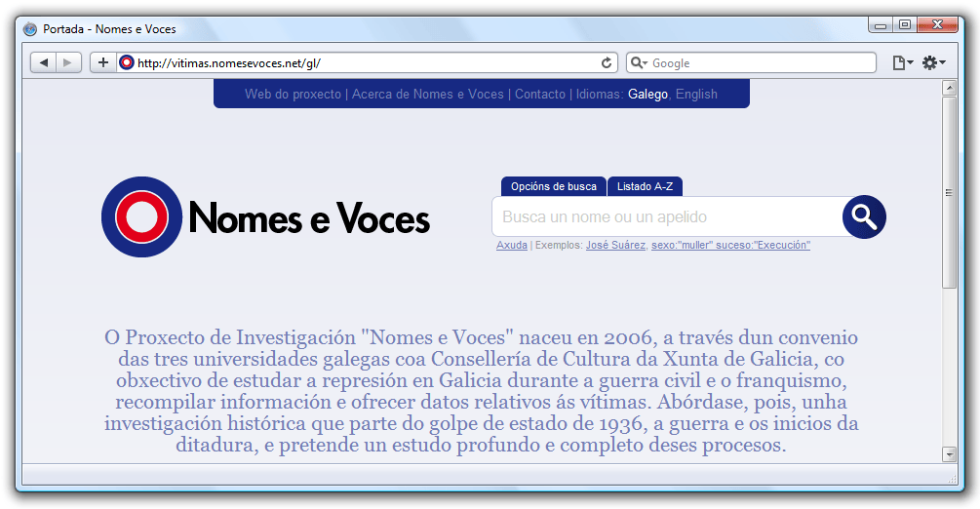Reload the current page

(607, 62)
